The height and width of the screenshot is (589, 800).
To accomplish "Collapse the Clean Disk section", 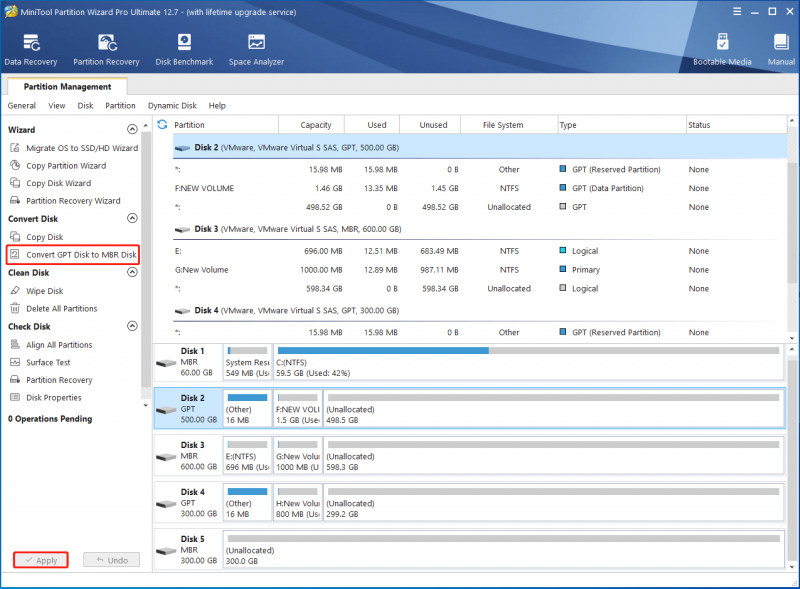I will pos(132,272).
